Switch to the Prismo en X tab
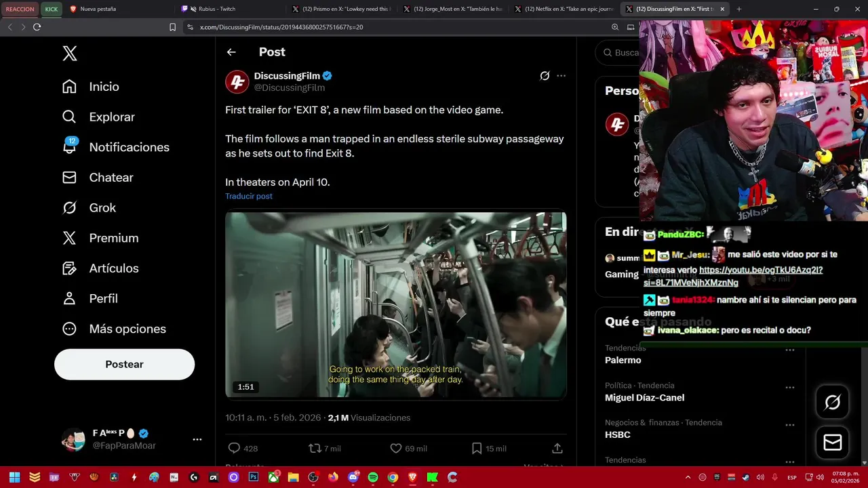Image resolution: width=868 pixels, height=488 pixels. (341, 9)
